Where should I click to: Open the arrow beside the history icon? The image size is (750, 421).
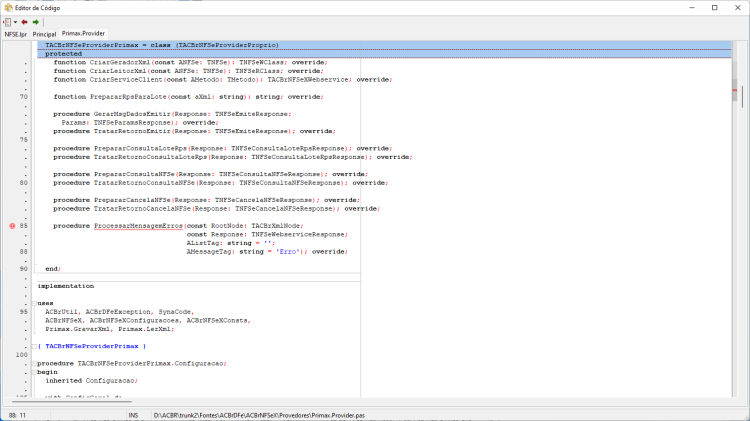point(15,22)
